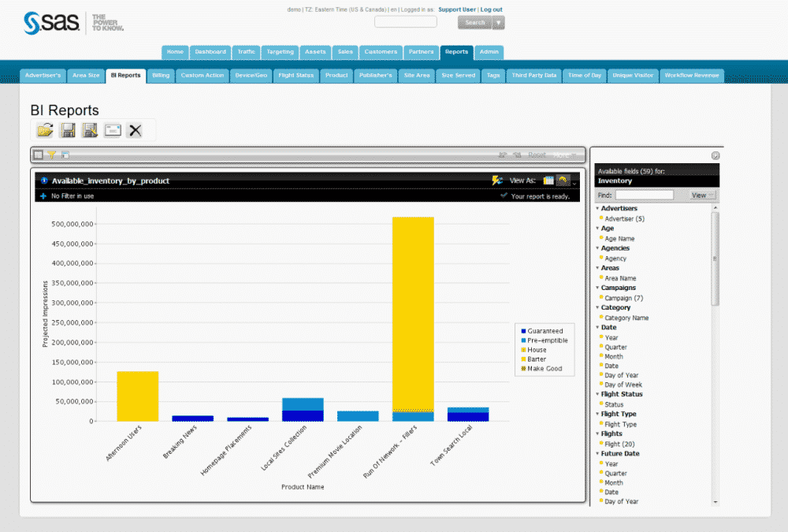Viewport: 788px width, 532px height.
Task: Click the email report envelope icon
Action: [x=113, y=130]
